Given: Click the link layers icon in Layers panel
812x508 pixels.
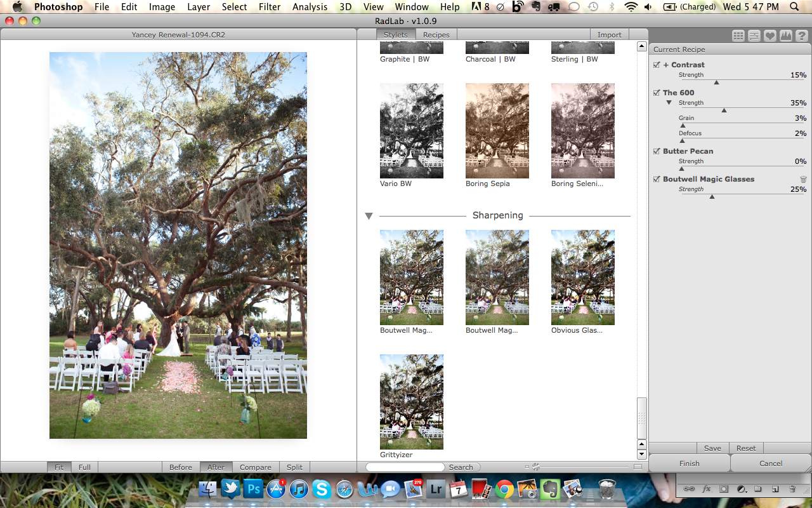Looking at the screenshot, I should [x=690, y=489].
